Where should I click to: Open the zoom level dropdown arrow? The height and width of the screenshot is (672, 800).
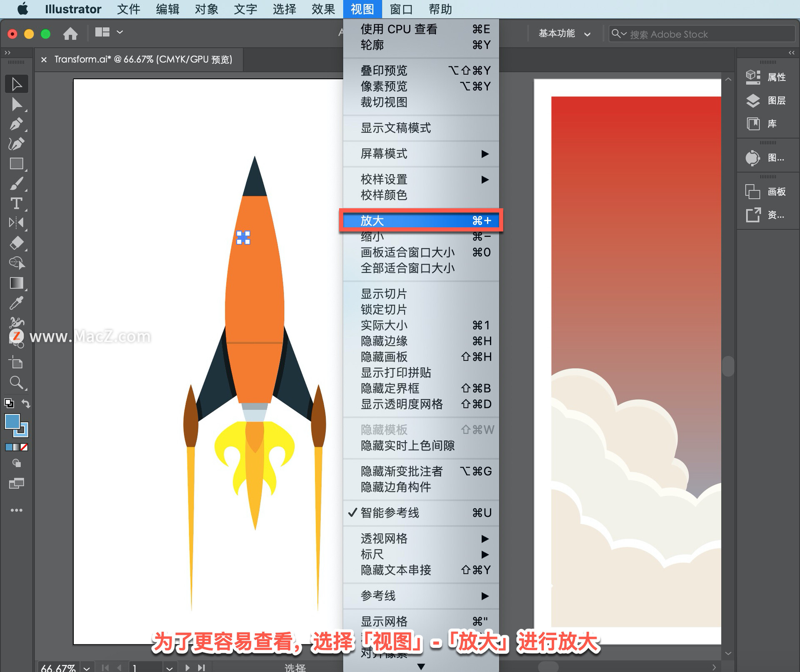[87, 668]
